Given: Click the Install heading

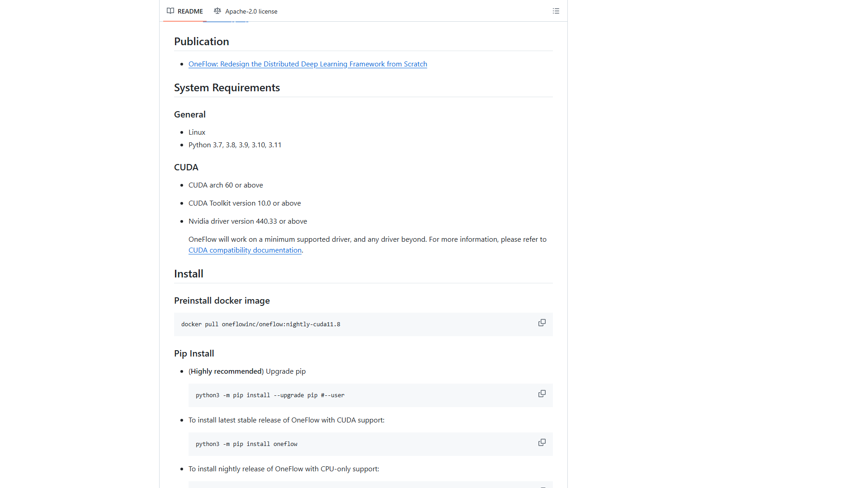Looking at the screenshot, I should pos(189,273).
